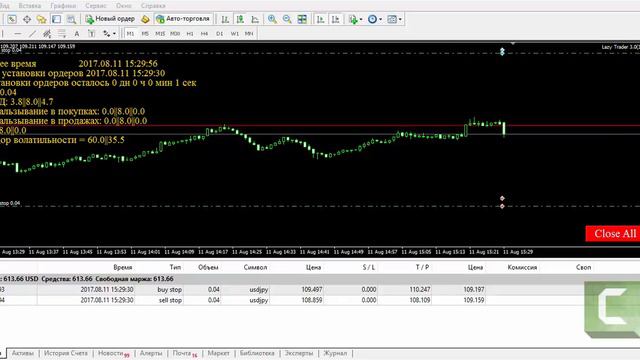Image resolution: width=640 pixels, height=360 pixels.
Task: Select H4 timeframe
Action: (204, 33)
